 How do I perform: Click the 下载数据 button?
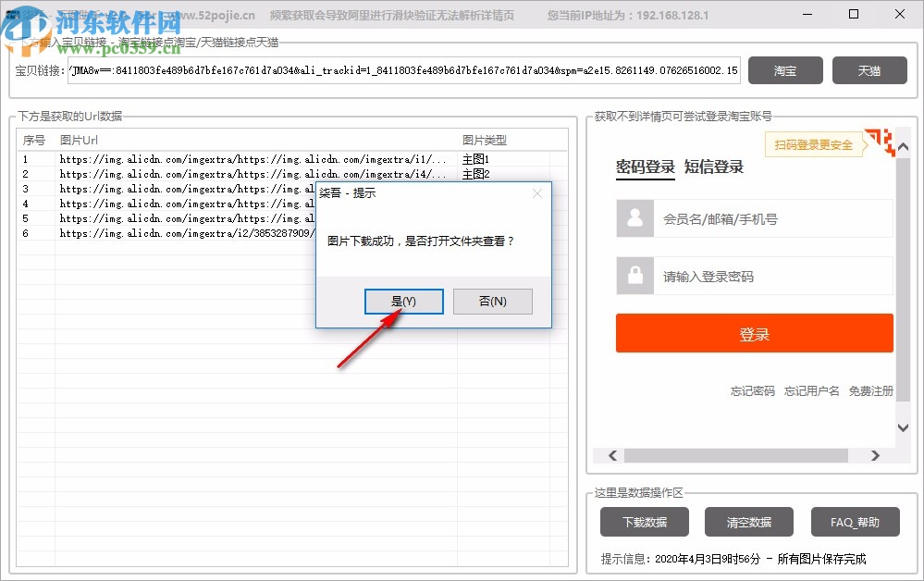645,522
